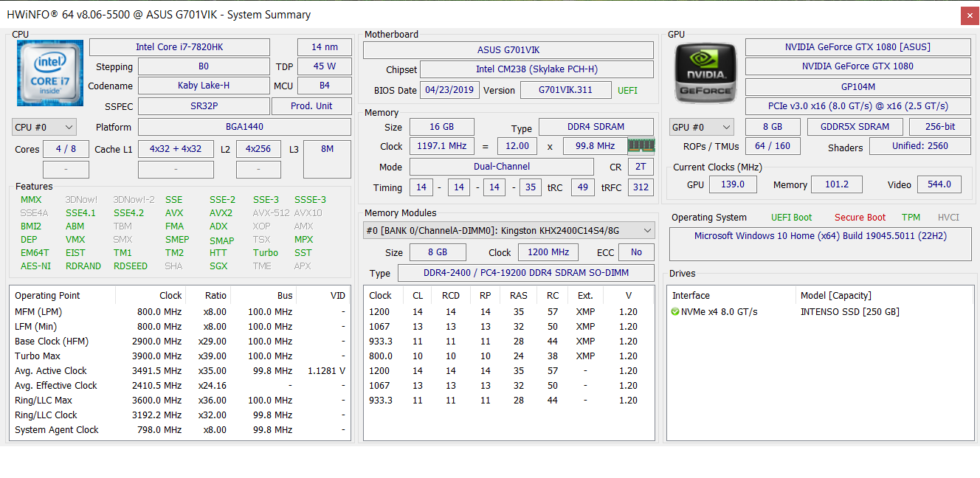Screen dimensions: 980x478
Task: Click the GDDR5X SDRAM field
Action: coord(855,127)
